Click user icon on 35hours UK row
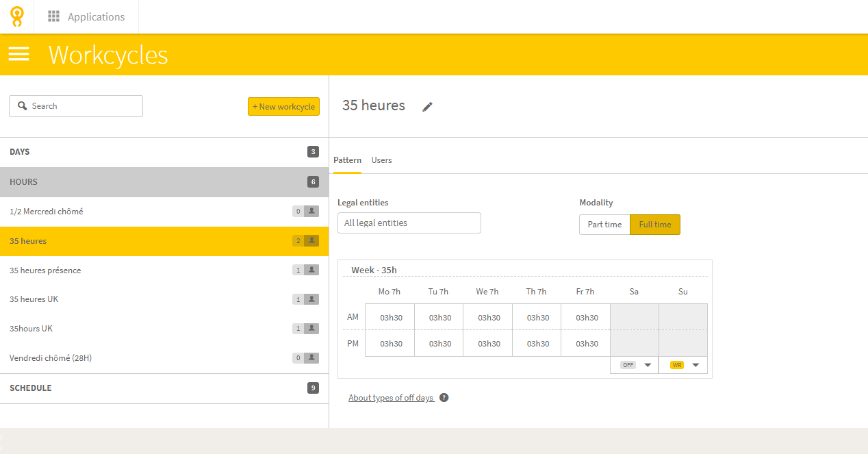The image size is (868, 454). click(312, 329)
